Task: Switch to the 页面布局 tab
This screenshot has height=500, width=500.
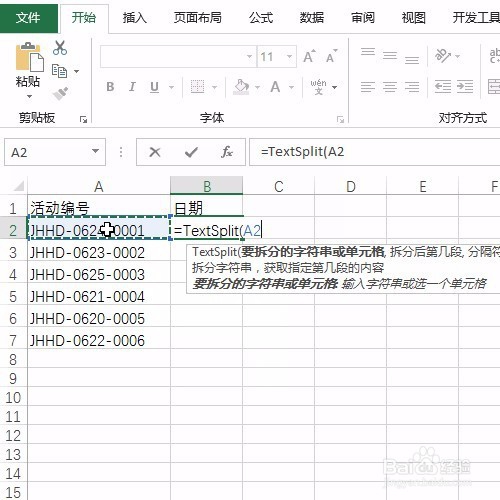Action: [198, 18]
